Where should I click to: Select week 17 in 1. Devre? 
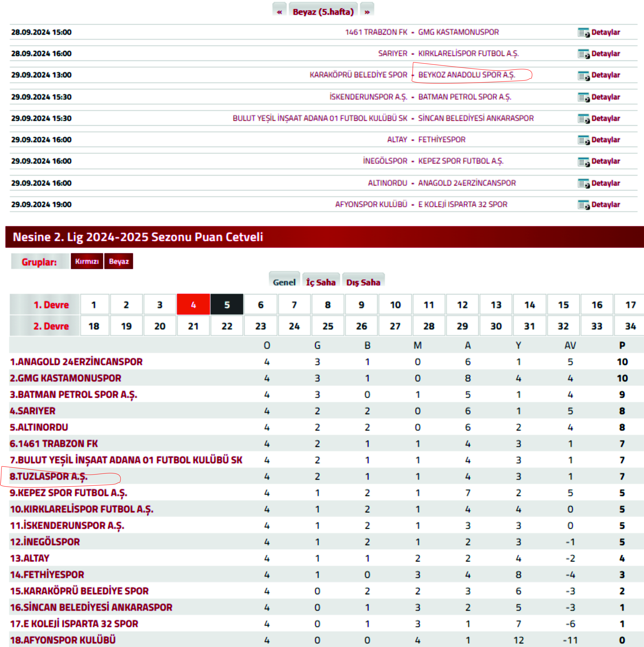pyautogui.click(x=630, y=304)
